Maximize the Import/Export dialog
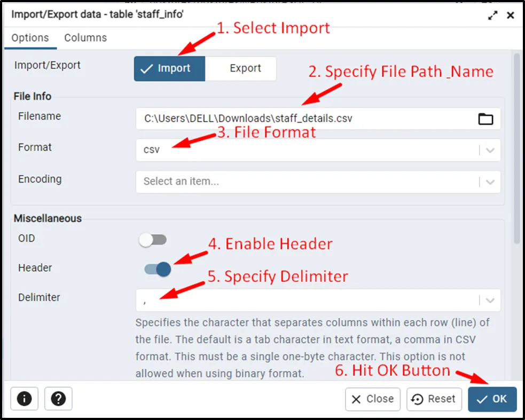The height and width of the screenshot is (420, 525). [492, 15]
